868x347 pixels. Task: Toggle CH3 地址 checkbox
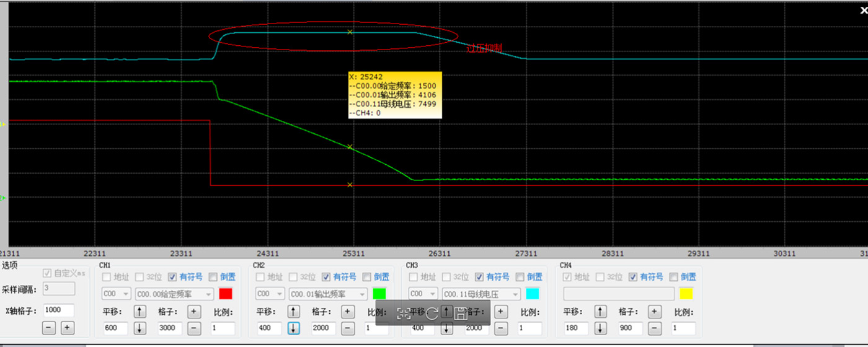(414, 277)
